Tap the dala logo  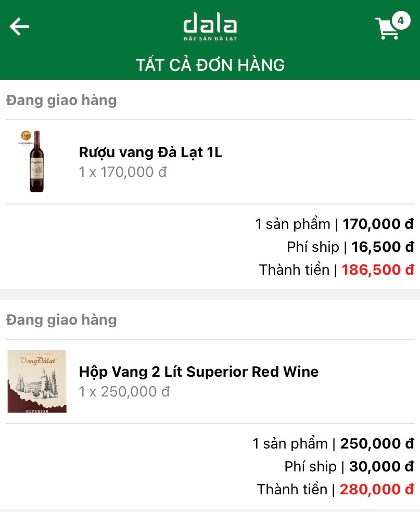pos(210,24)
